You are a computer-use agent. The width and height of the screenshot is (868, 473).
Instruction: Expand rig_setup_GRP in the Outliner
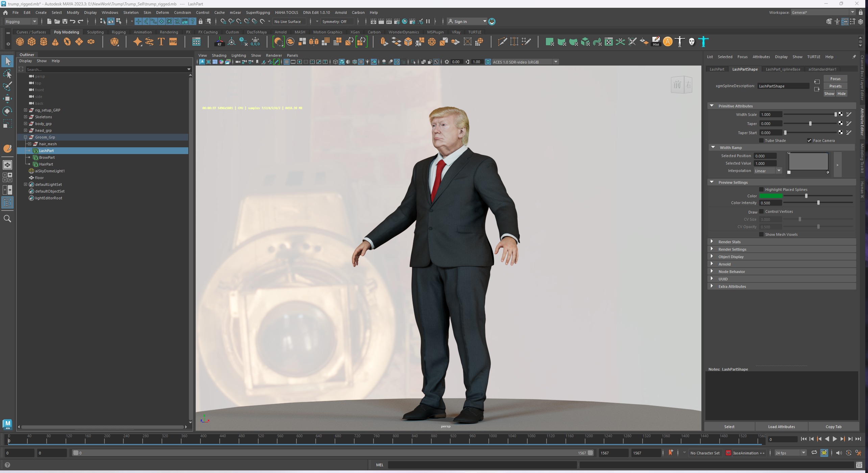25,110
